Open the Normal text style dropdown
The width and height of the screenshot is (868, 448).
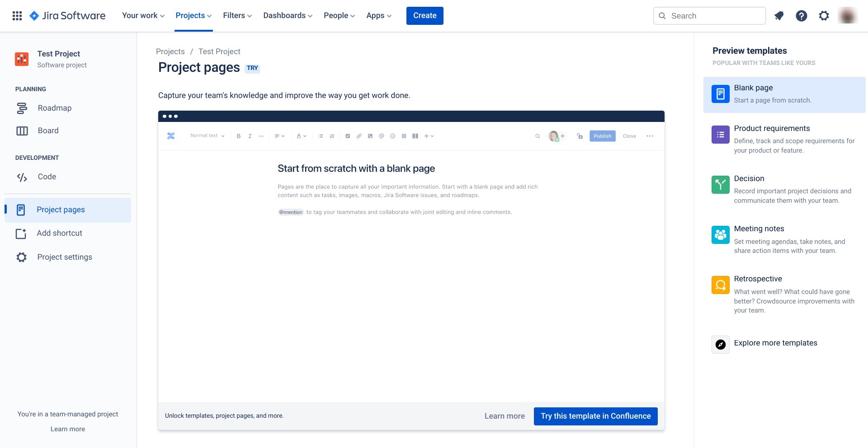point(208,135)
